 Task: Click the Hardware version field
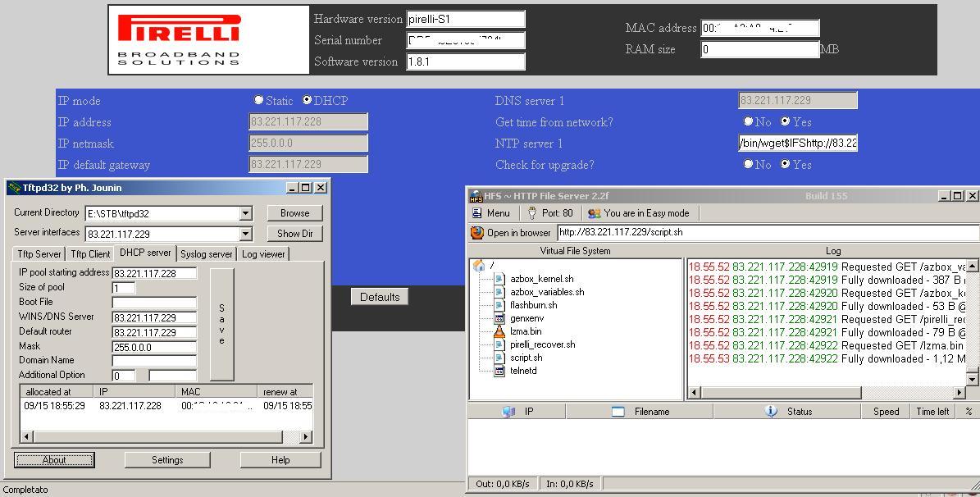point(466,19)
